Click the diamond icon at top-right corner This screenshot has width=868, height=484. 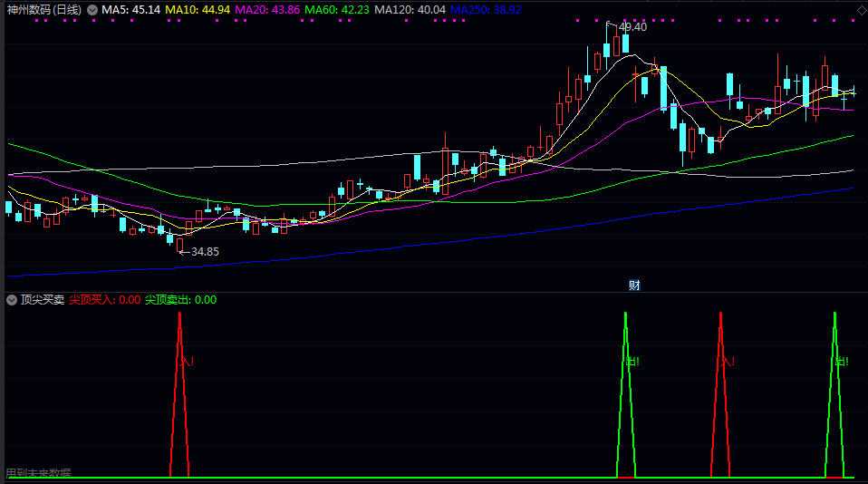click(863, 10)
